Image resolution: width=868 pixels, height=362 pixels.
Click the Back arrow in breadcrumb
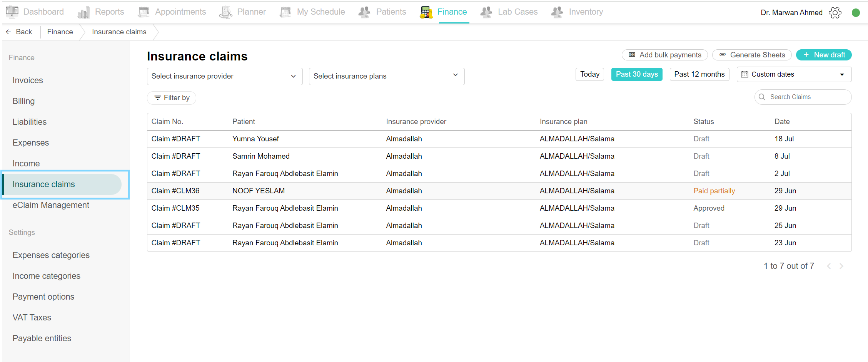[x=8, y=32]
